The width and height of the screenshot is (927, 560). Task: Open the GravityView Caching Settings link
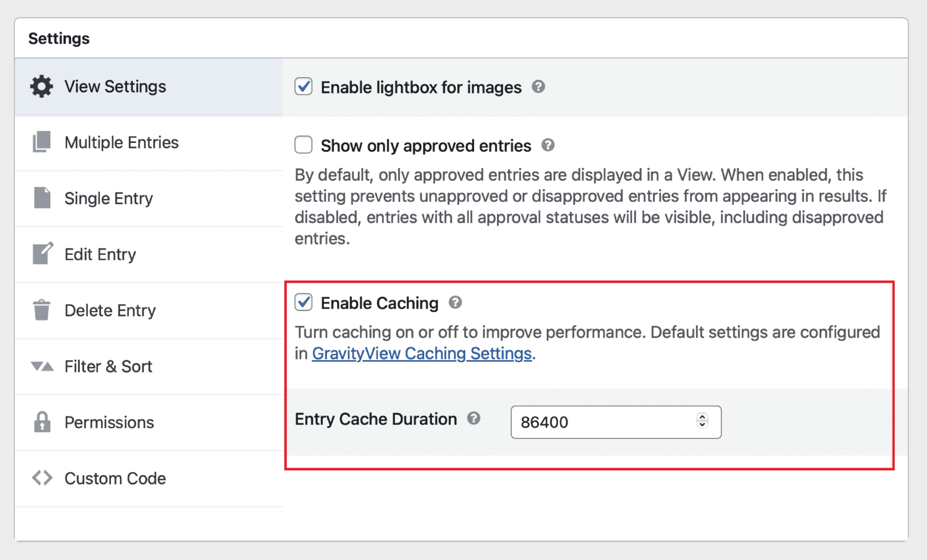(422, 353)
